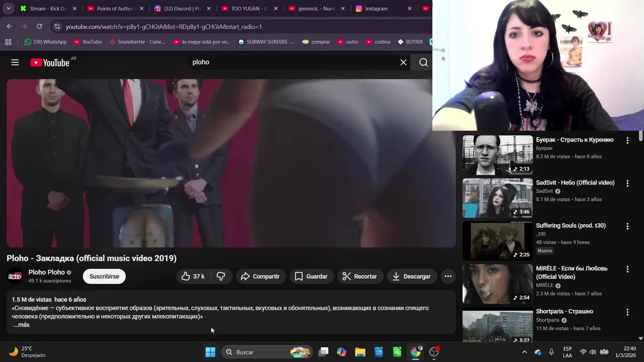The height and width of the screenshot is (362, 644).
Task: Open the BOTRIX bookmark
Action: click(410, 42)
